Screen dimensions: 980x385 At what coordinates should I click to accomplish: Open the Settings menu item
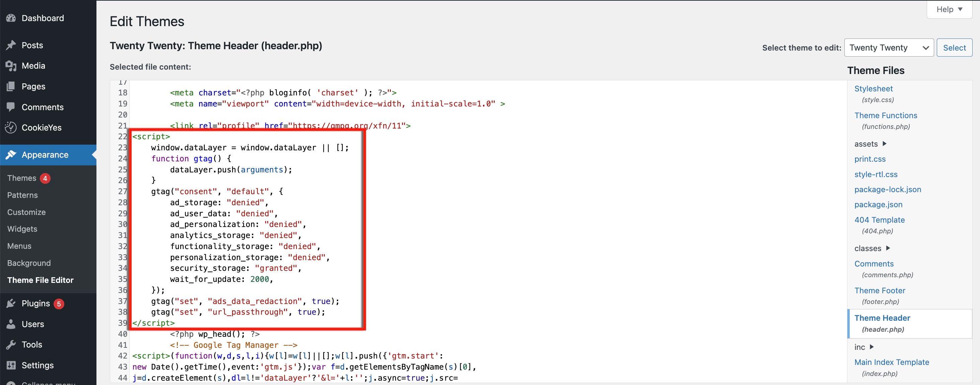[38, 365]
